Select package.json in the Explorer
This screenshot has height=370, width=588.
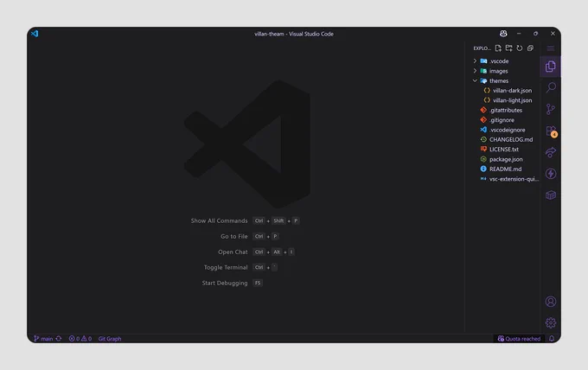pyautogui.click(x=505, y=159)
